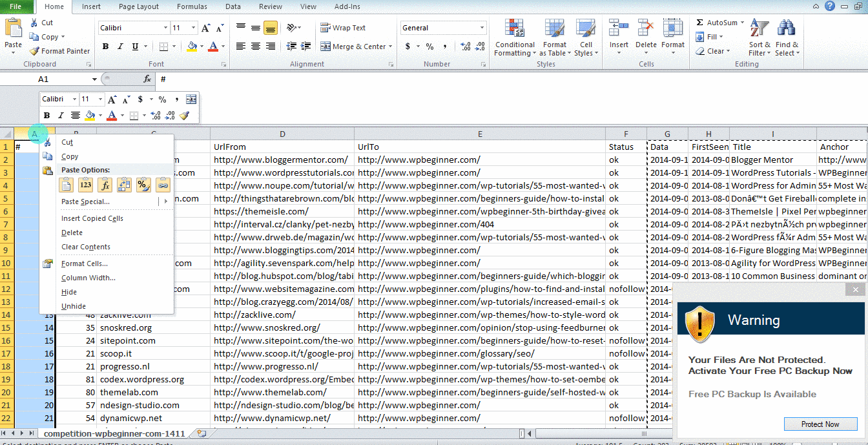The height and width of the screenshot is (445, 868).
Task: Switch to the Page Layout ribbon tab
Action: [139, 6]
